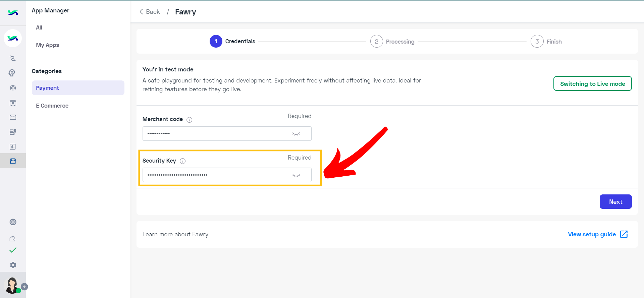Open the journeys flow icon in sidebar
644x298 pixels.
(x=13, y=58)
